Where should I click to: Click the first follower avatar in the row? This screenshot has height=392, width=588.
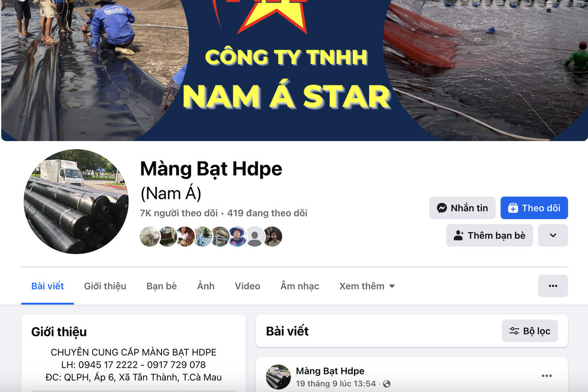(x=150, y=236)
